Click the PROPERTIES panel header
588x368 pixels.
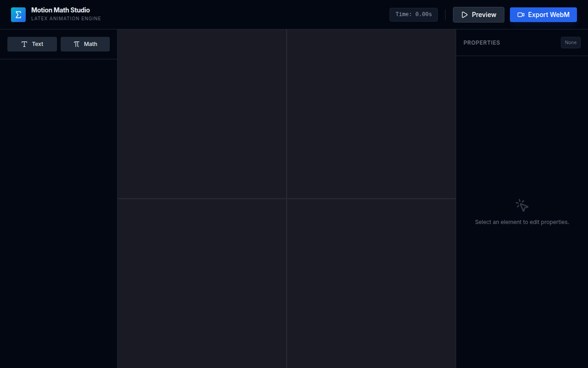481,43
